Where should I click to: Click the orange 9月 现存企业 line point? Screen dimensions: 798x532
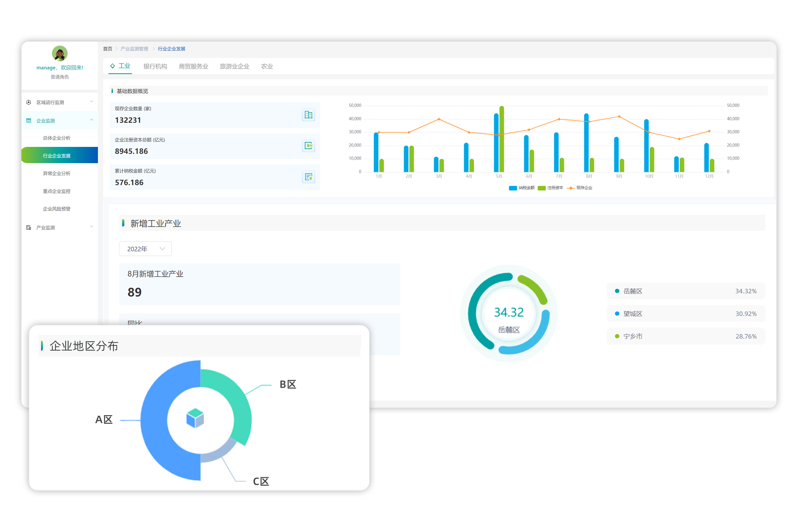pos(619,116)
